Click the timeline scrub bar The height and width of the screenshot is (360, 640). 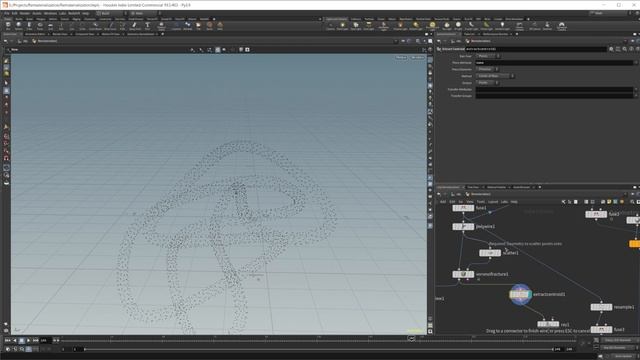pyautogui.click(x=318, y=340)
